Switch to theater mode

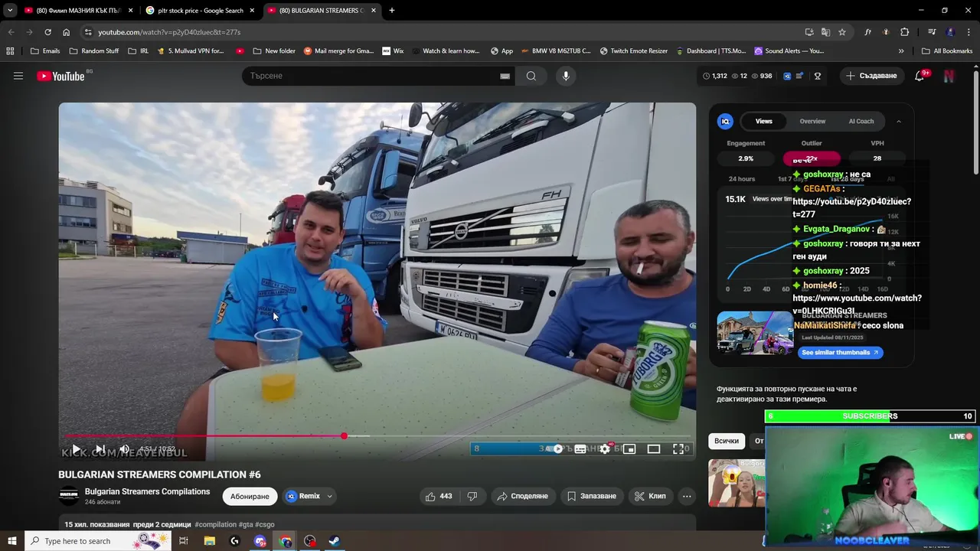pyautogui.click(x=654, y=449)
